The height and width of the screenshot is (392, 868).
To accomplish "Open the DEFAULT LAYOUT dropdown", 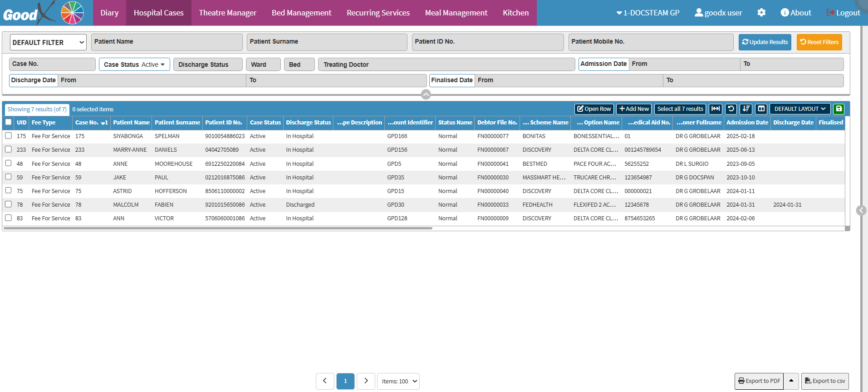I will coord(799,109).
